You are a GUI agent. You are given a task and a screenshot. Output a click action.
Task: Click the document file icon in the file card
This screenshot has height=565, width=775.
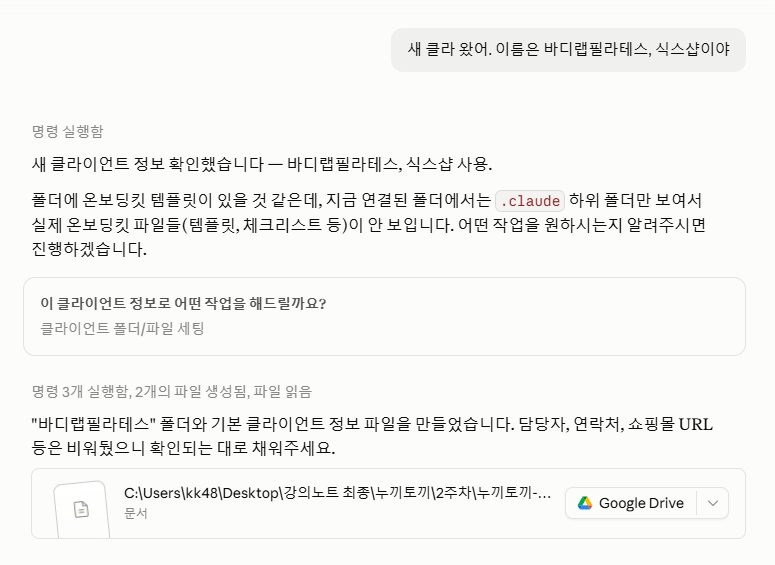point(81,509)
